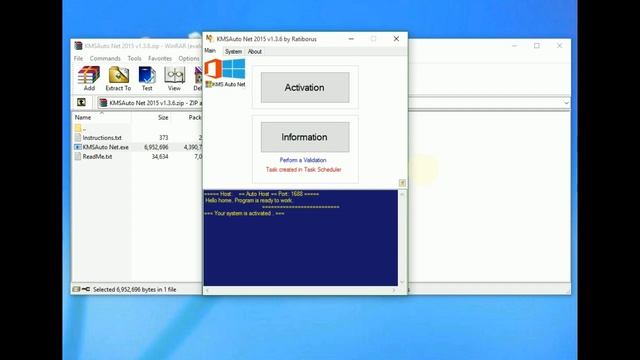The image size is (640, 360).
Task: Switch to the Main tab in KMSAuto
Action: (x=210, y=51)
